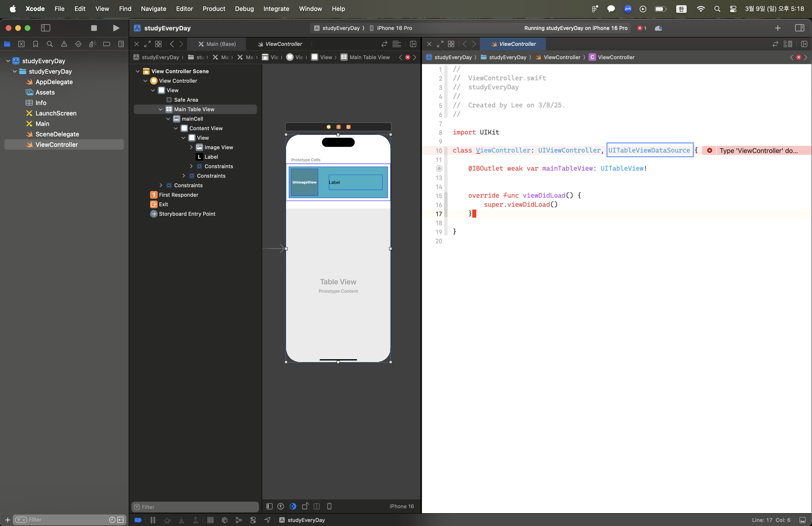Click the Run play button
Viewport: 812px width, 526px height.
pyautogui.click(x=116, y=28)
